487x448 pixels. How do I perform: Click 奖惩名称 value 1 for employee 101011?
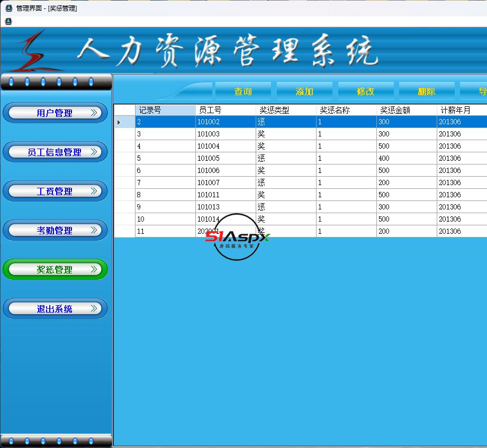click(x=346, y=195)
